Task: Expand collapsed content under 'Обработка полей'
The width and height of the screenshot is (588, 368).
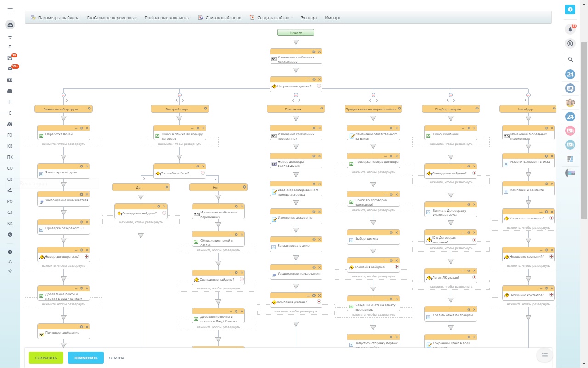Action: coord(63,144)
